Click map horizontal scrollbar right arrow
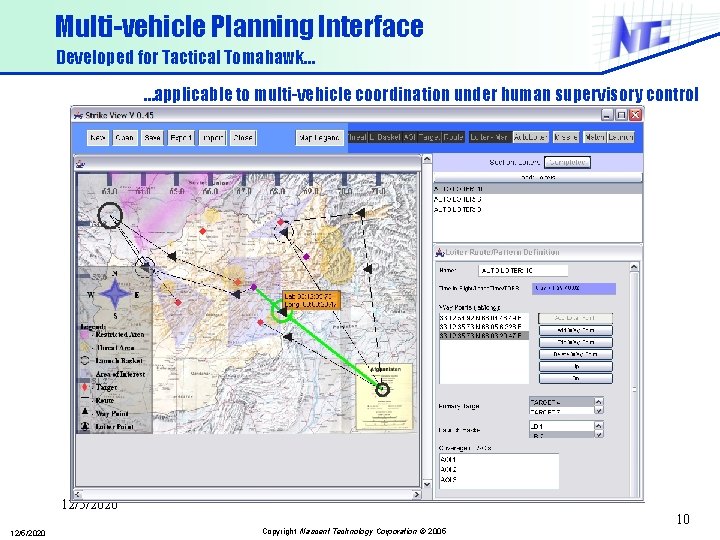 (416, 495)
